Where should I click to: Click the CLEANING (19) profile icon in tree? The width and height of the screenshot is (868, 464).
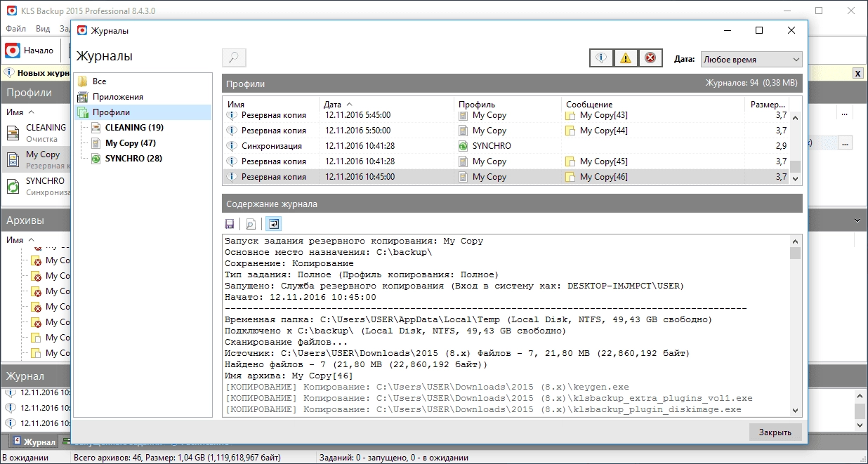pos(96,128)
